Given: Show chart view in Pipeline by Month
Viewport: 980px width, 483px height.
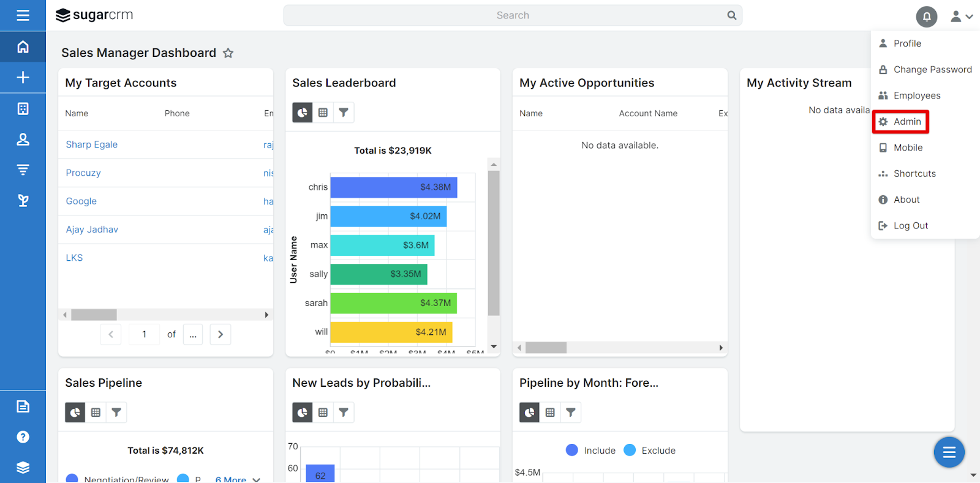Looking at the screenshot, I should pyautogui.click(x=530, y=413).
